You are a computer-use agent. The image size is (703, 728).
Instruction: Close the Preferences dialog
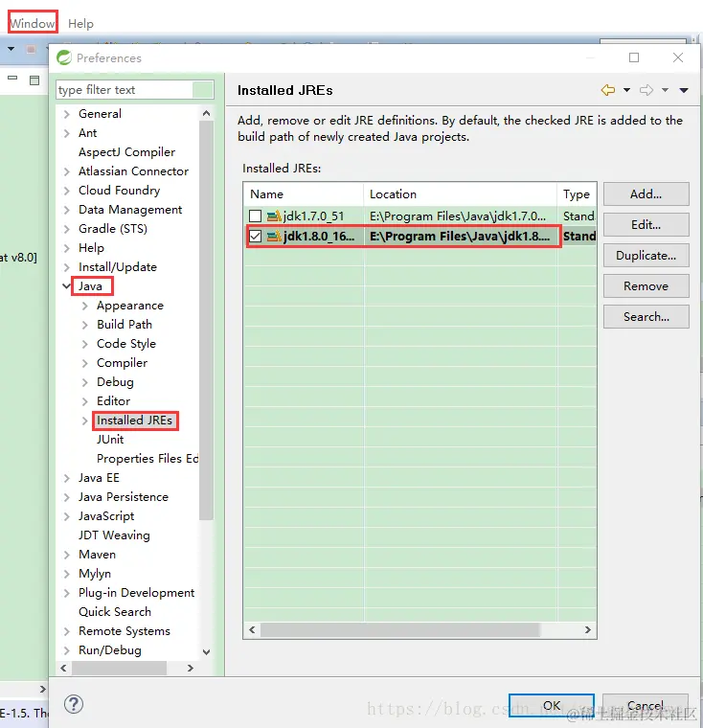[678, 57]
